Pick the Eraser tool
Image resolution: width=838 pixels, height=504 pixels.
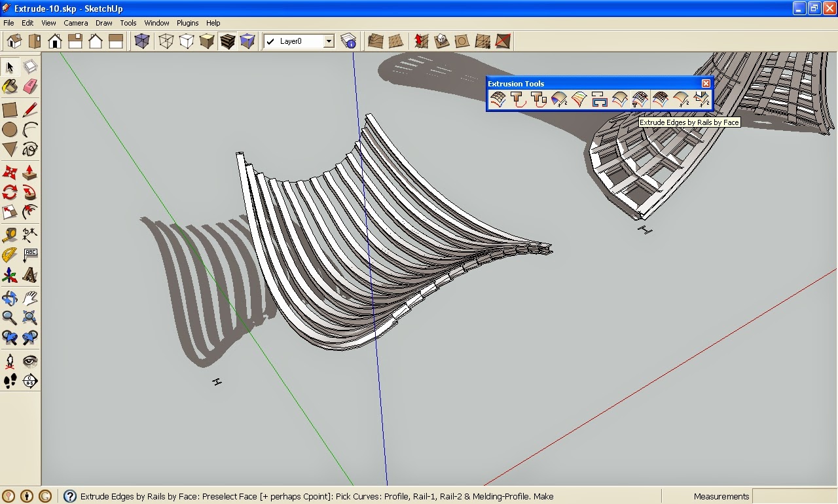click(30, 86)
